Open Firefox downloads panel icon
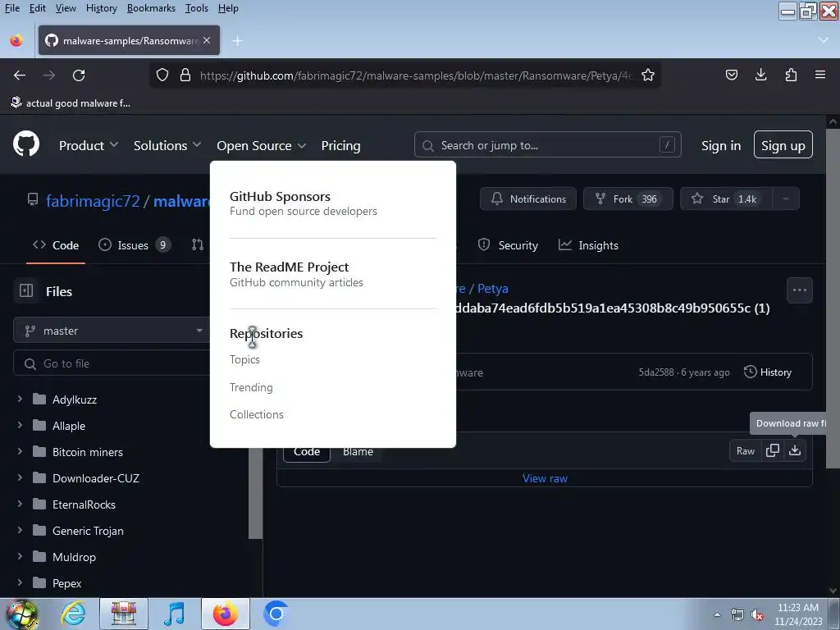The image size is (840, 630). point(760,75)
